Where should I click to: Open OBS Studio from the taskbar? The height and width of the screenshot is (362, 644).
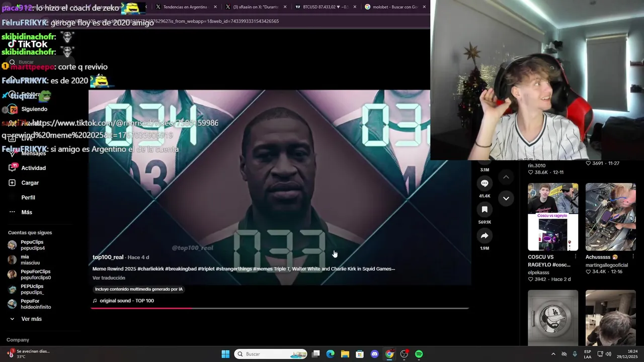[404, 354]
